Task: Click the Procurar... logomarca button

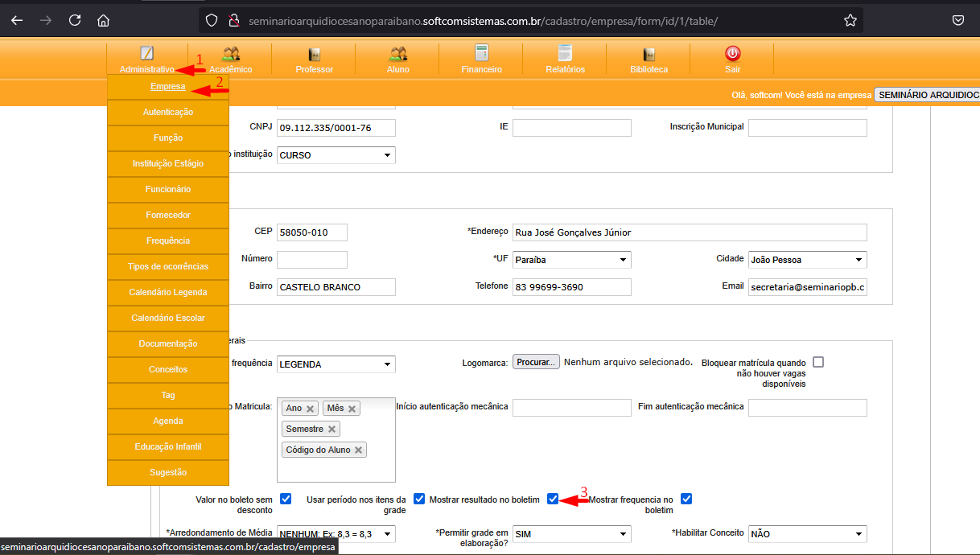Action: pyautogui.click(x=536, y=362)
